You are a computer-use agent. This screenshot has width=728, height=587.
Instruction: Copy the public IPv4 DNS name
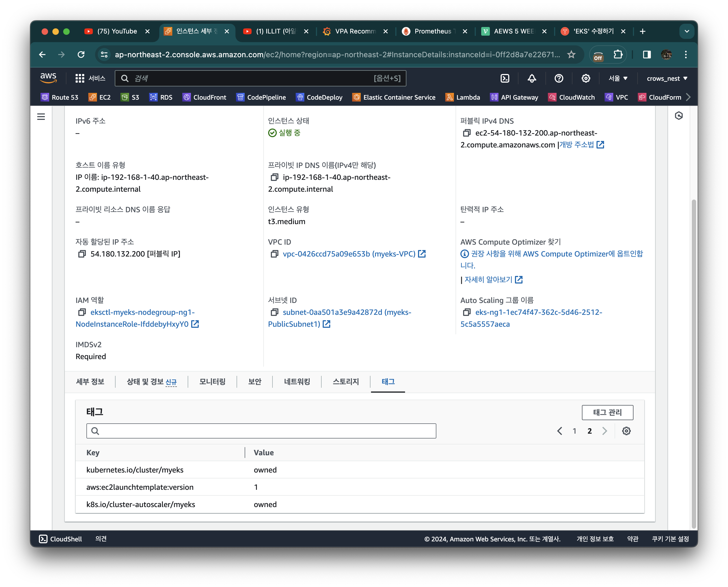467,133
